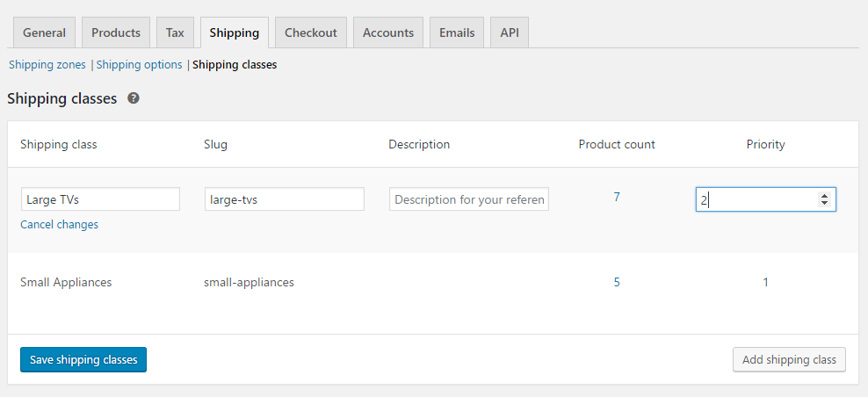Open the General settings tab

tap(44, 32)
